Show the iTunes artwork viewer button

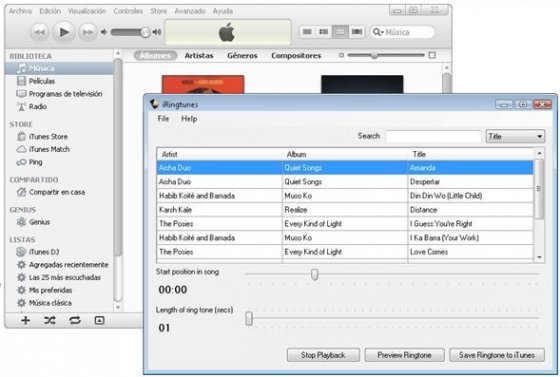[x=99, y=320]
